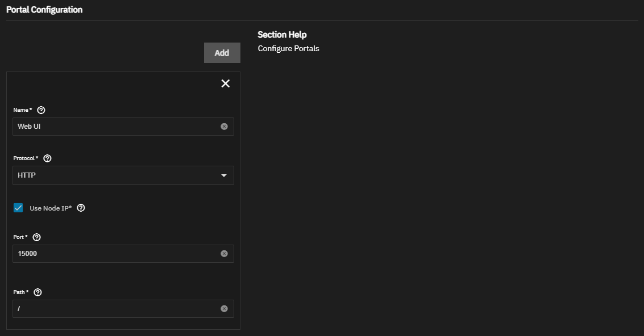Clear the Port value 15000 with its icon
This screenshot has height=336, width=644.
pyautogui.click(x=224, y=254)
